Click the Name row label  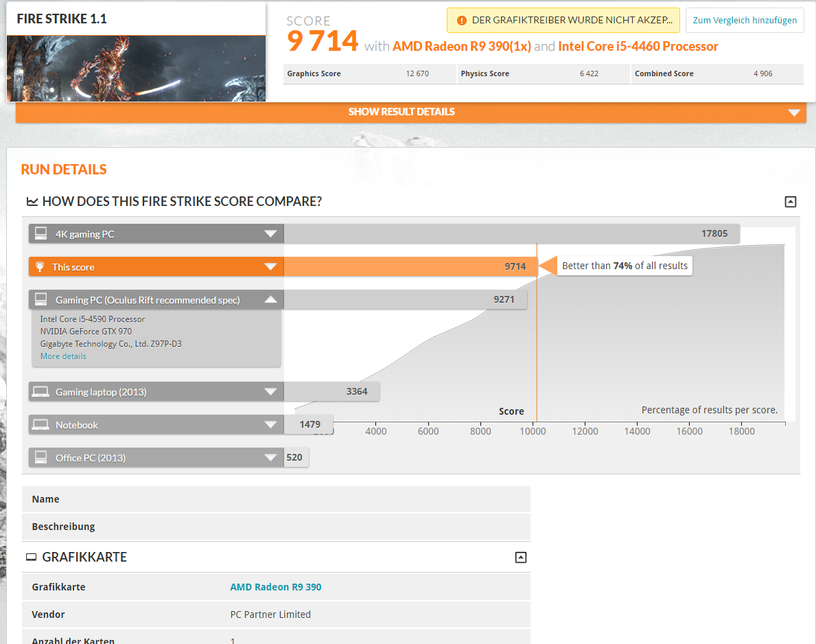(46, 499)
